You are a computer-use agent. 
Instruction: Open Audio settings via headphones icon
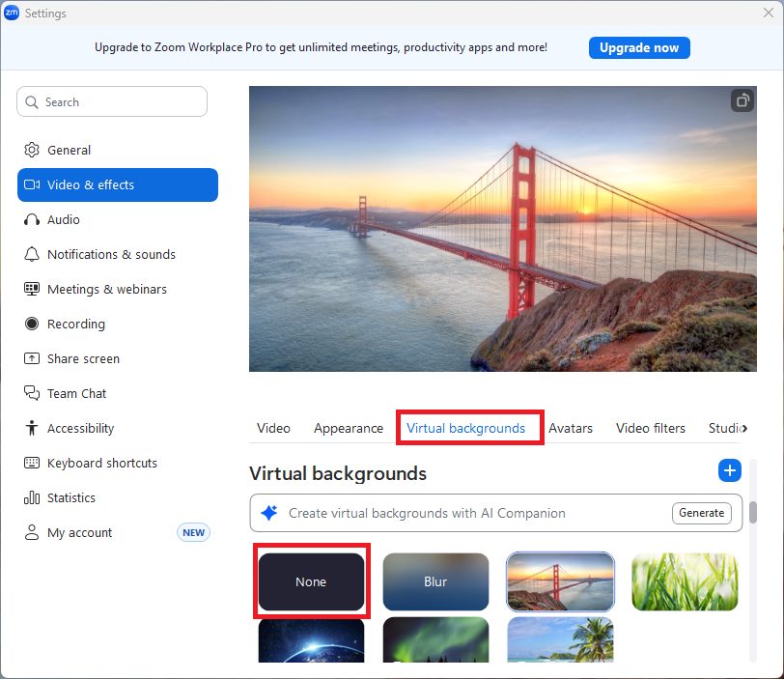point(32,220)
